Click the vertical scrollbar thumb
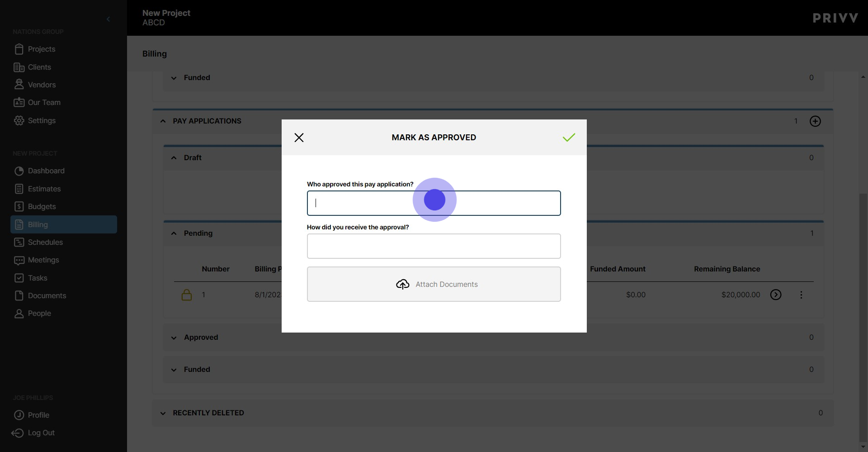868x452 pixels. [863, 317]
